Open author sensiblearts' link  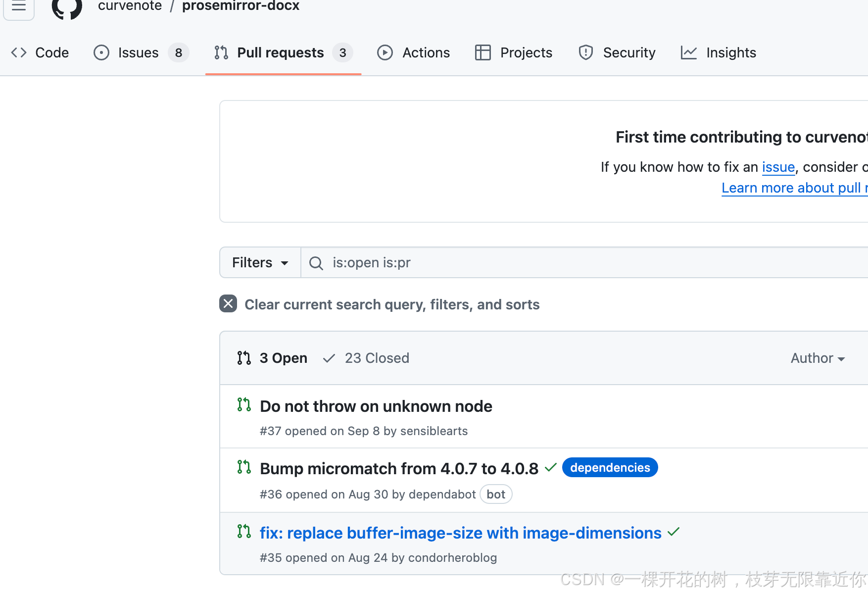point(434,431)
